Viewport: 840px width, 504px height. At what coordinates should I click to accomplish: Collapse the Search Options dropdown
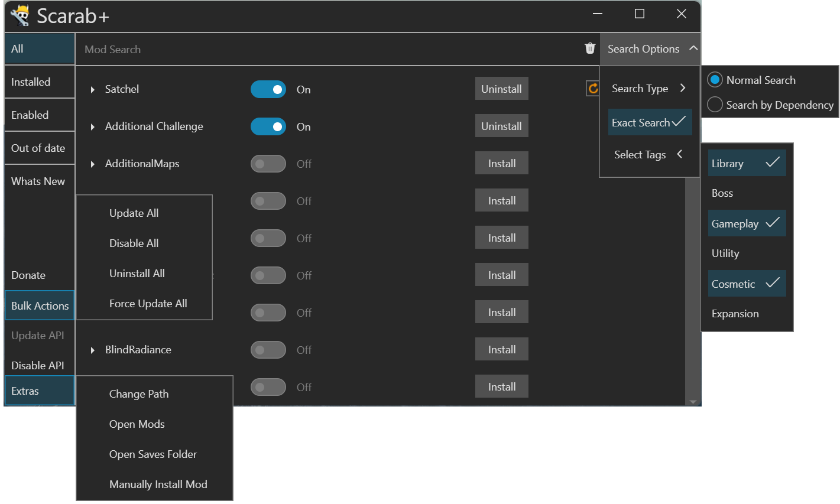[650, 49]
